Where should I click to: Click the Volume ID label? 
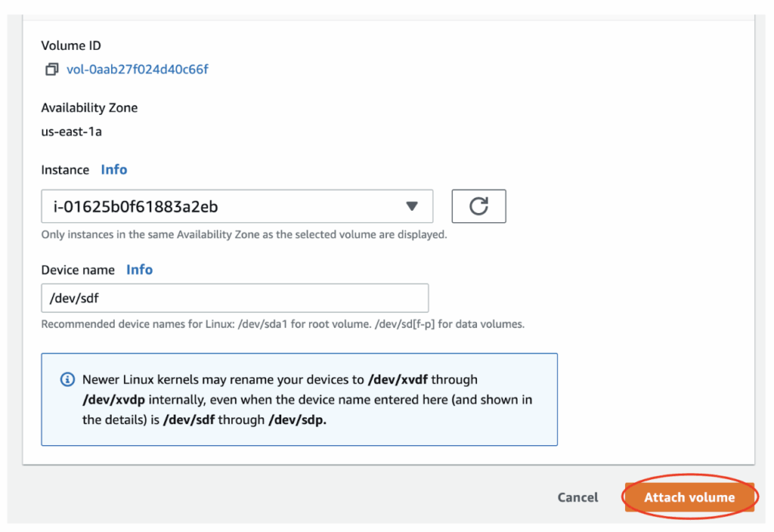click(x=70, y=45)
